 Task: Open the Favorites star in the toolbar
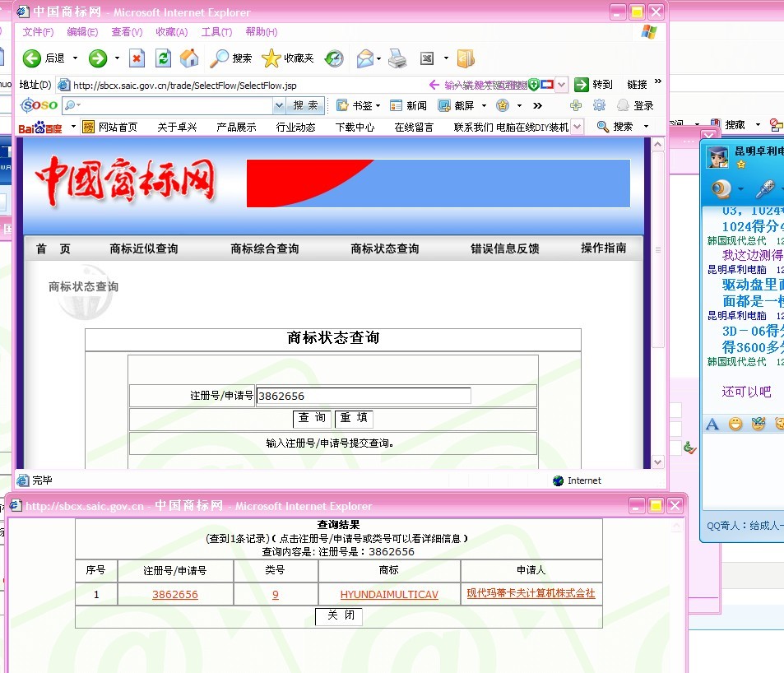[271, 58]
